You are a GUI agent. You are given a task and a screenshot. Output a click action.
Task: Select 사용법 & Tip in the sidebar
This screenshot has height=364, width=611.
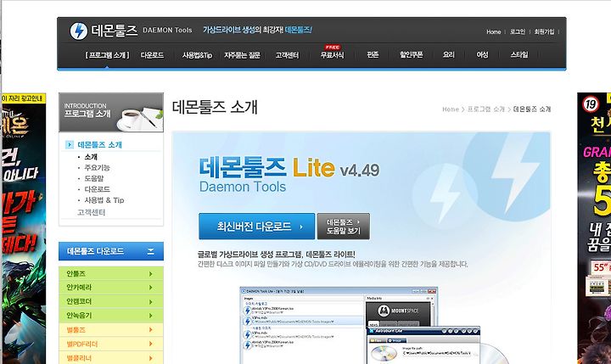pos(104,200)
